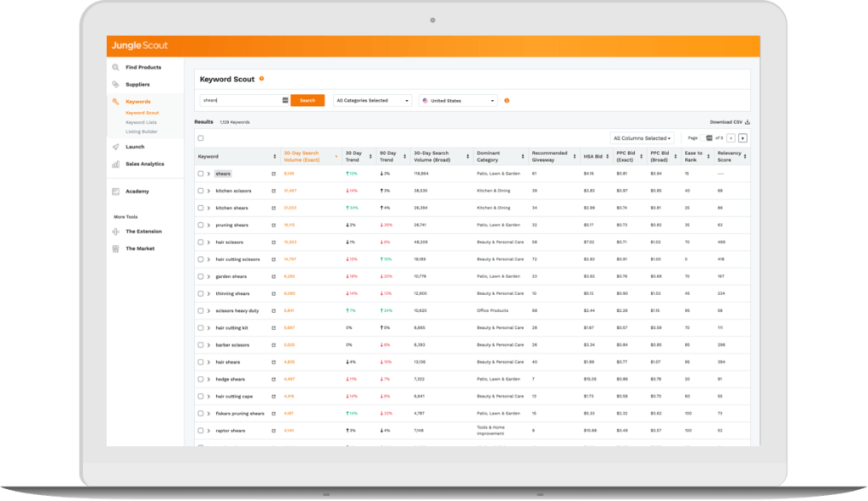Screen dimensions: 868x501
Task: Expand the garden shears row chevron
Action: 209,277
